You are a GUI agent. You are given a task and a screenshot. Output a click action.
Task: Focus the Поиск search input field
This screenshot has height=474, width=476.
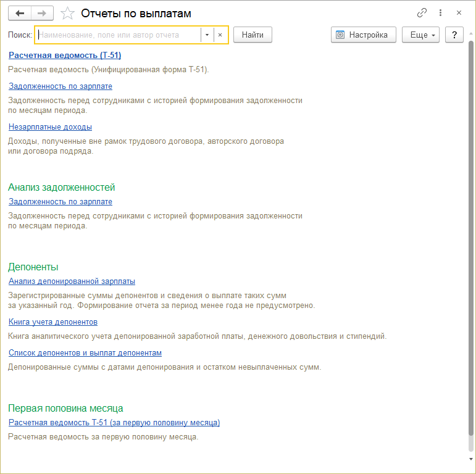click(x=117, y=35)
